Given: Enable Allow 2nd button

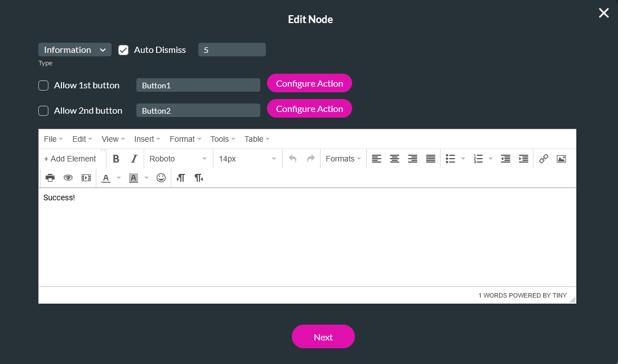Looking at the screenshot, I should (43, 110).
